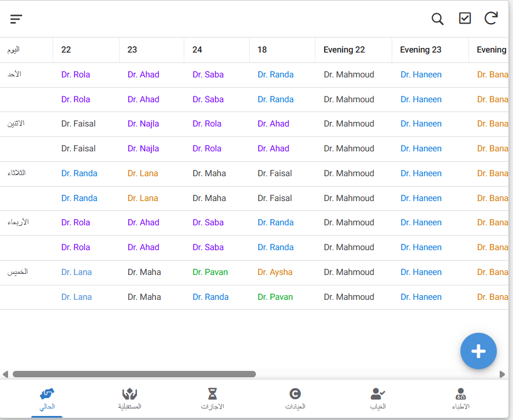Screen dimensions: 513x420
Task: Select the Evening 22 column header
Action: pyautogui.click(x=344, y=50)
